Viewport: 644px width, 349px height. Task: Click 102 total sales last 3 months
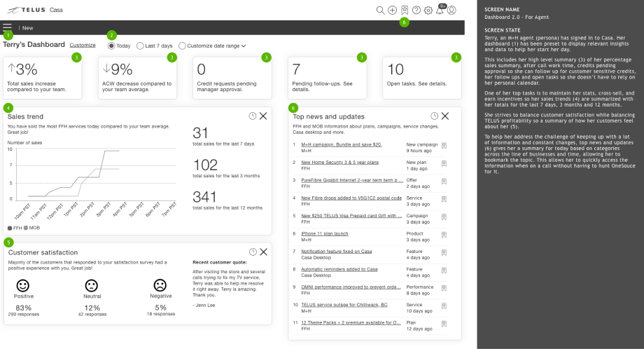click(x=205, y=165)
